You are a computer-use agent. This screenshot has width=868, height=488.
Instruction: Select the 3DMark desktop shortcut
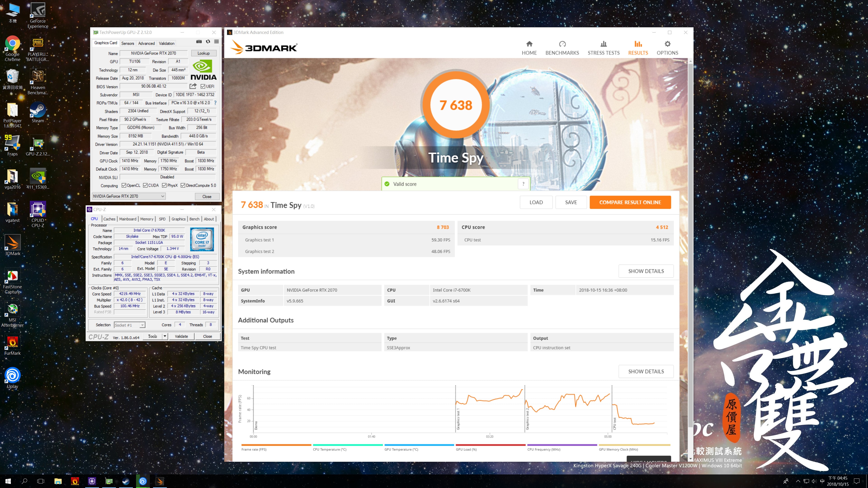click(12, 245)
